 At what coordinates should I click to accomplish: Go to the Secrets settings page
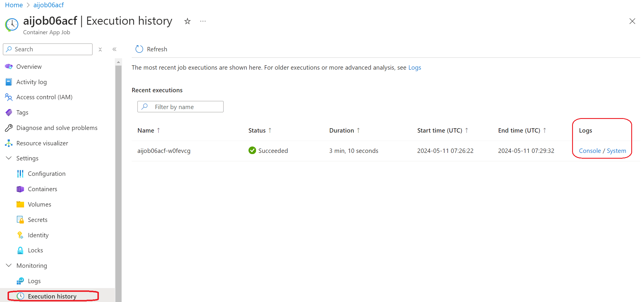click(x=37, y=220)
